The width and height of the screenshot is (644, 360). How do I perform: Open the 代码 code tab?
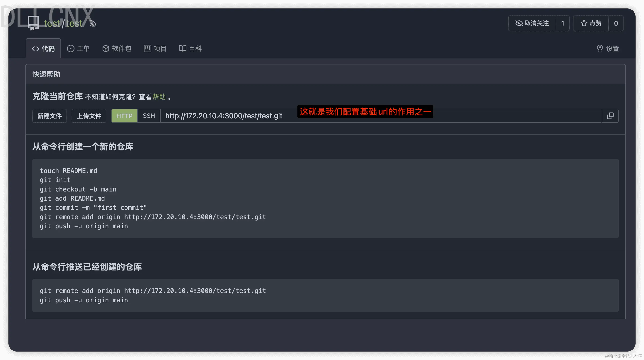click(43, 49)
